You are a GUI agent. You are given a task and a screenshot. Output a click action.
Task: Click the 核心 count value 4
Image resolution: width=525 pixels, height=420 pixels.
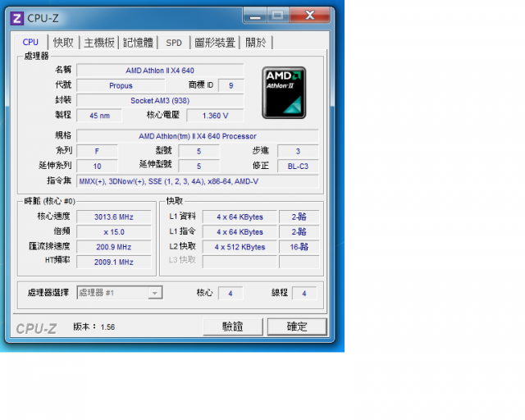click(231, 294)
